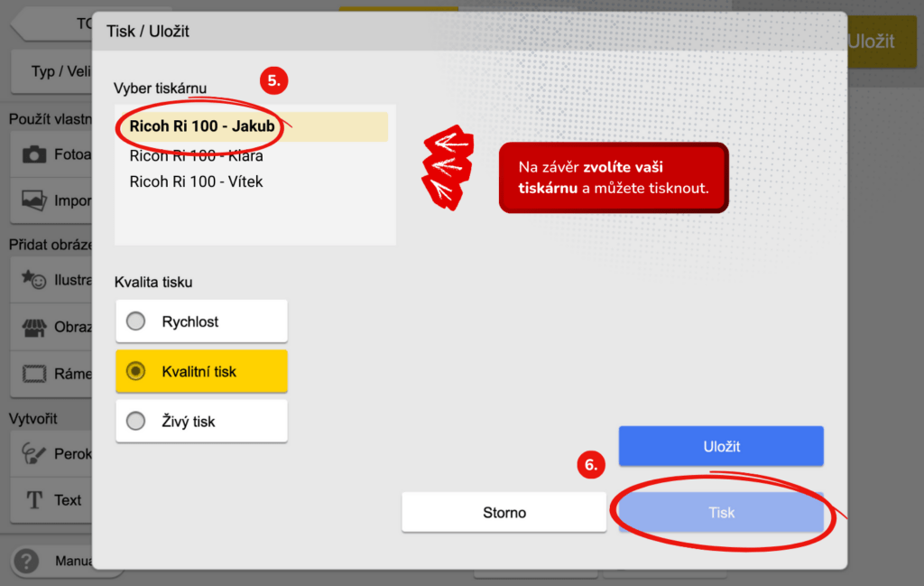Cancel with the Storno button
The width and height of the screenshot is (924, 586).
[504, 512]
